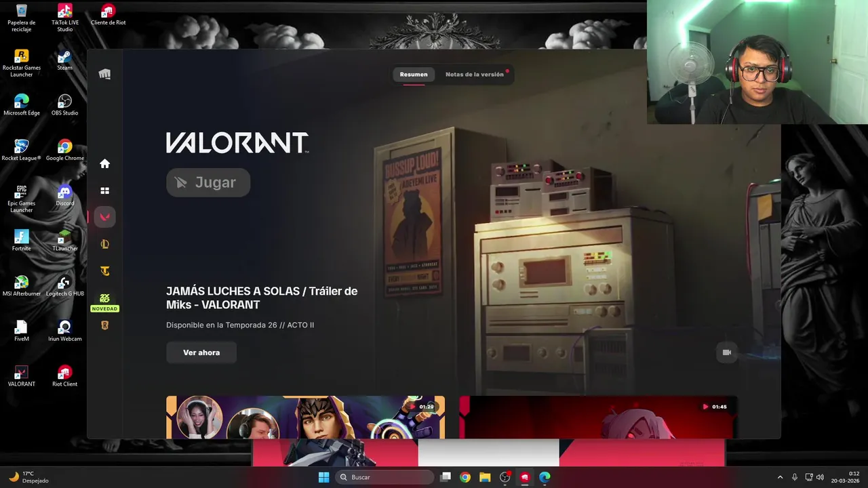Open Logitech G HUB desktop icon
Viewport: 868px width, 488px height.
[x=65, y=286]
